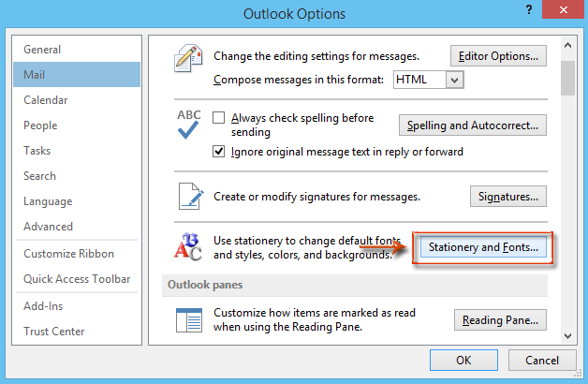
Task: Click the Editor Options button
Action: point(498,56)
